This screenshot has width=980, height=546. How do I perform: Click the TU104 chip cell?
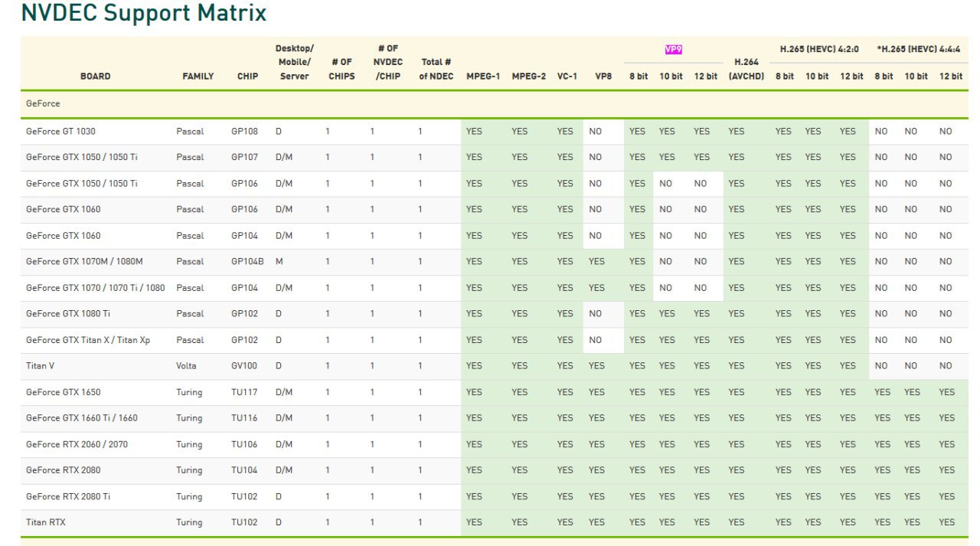point(244,470)
